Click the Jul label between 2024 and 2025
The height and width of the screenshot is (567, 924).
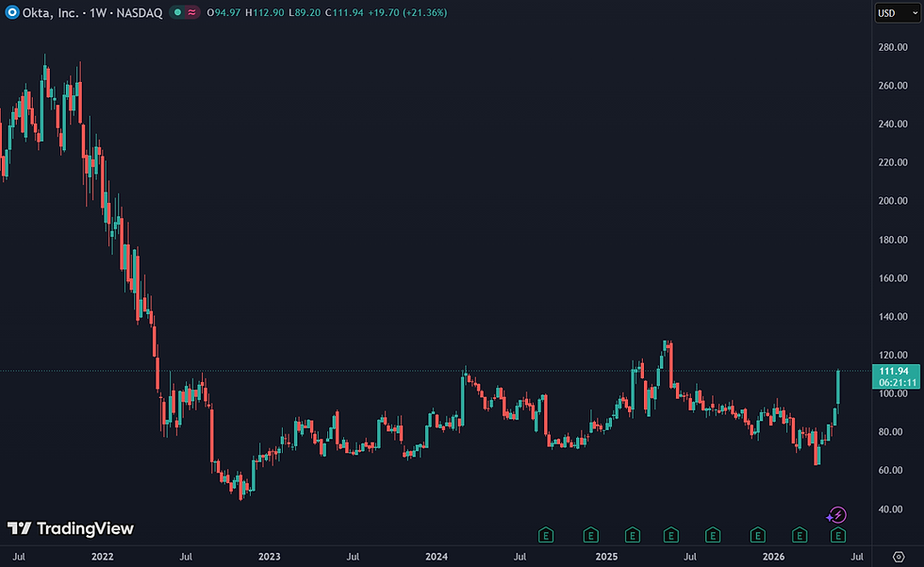coord(520,557)
